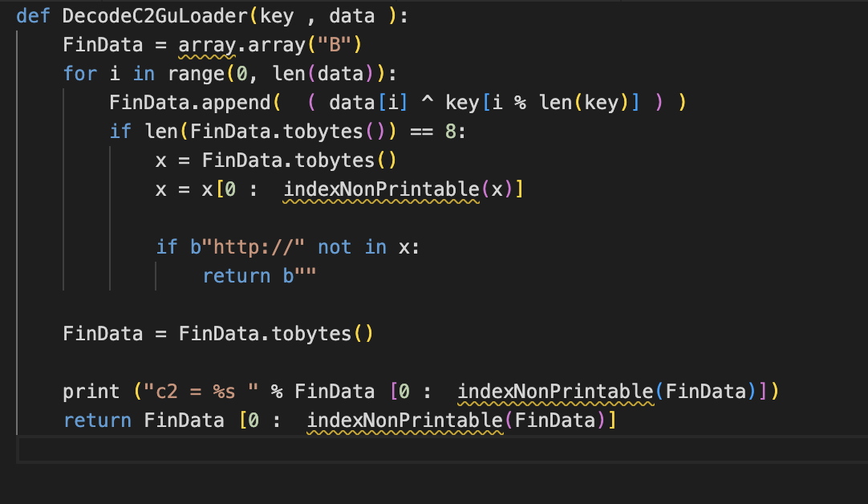This screenshot has width=868, height=504.
Task: Click the "for" loop keyword
Action: (x=79, y=74)
